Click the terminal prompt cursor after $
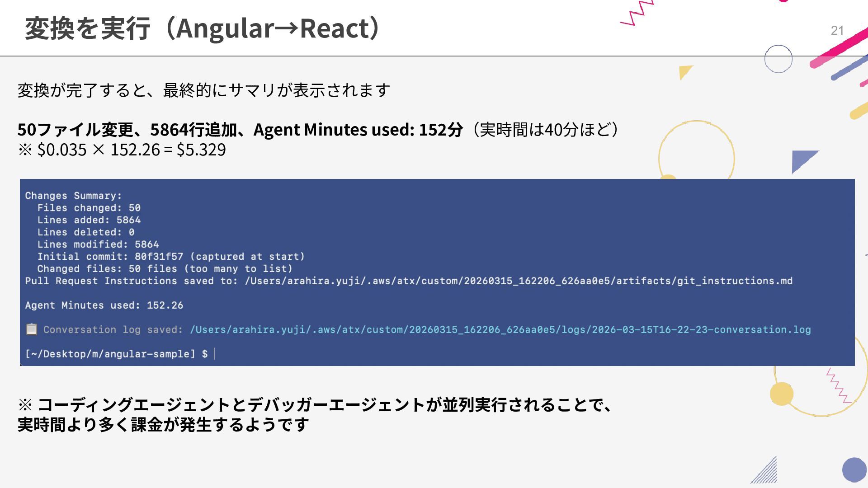868x488 pixels. (214, 354)
